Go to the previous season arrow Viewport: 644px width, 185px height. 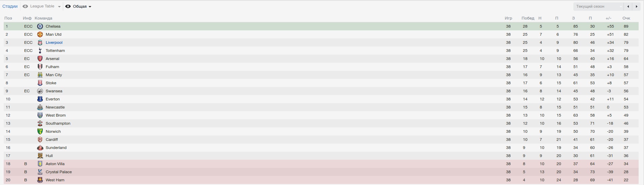click(628, 6)
